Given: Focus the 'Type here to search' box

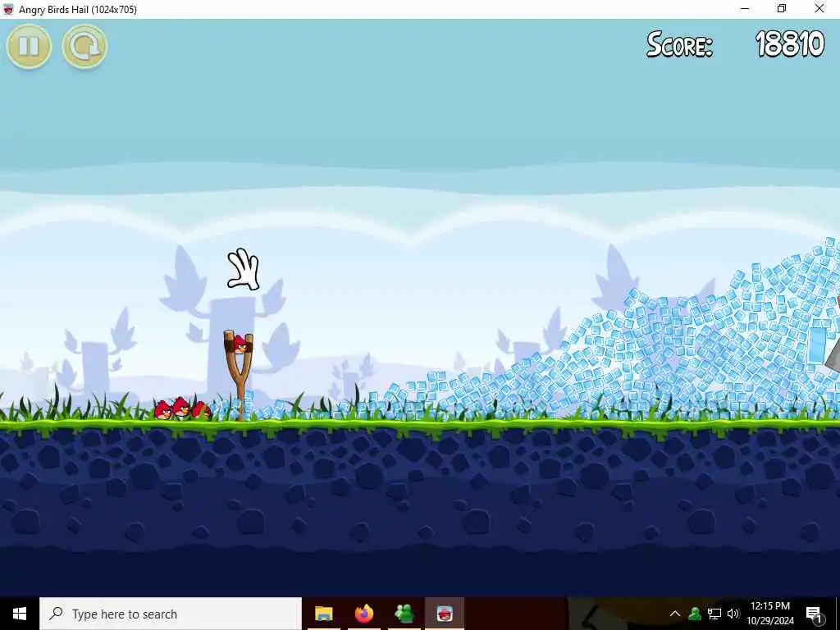Looking at the screenshot, I should tap(171, 614).
